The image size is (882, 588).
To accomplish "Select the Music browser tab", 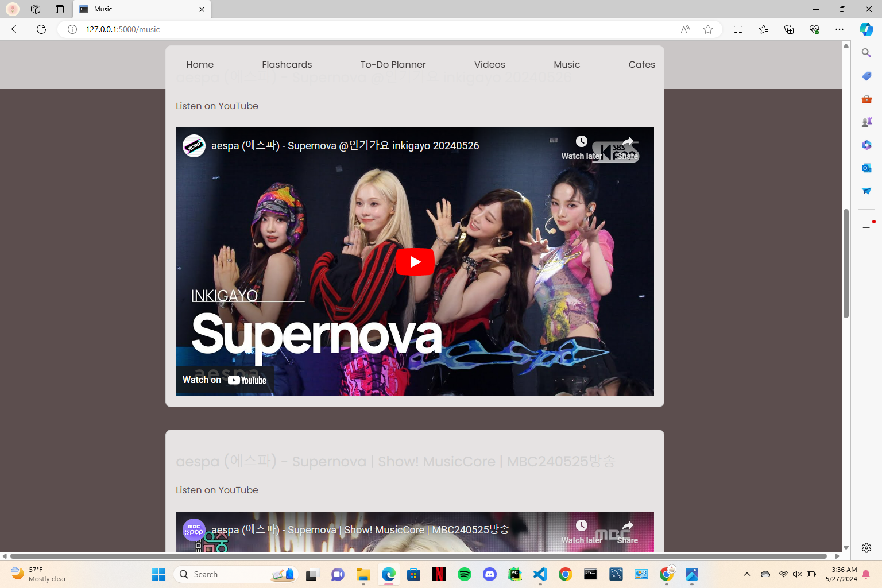I will [142, 9].
